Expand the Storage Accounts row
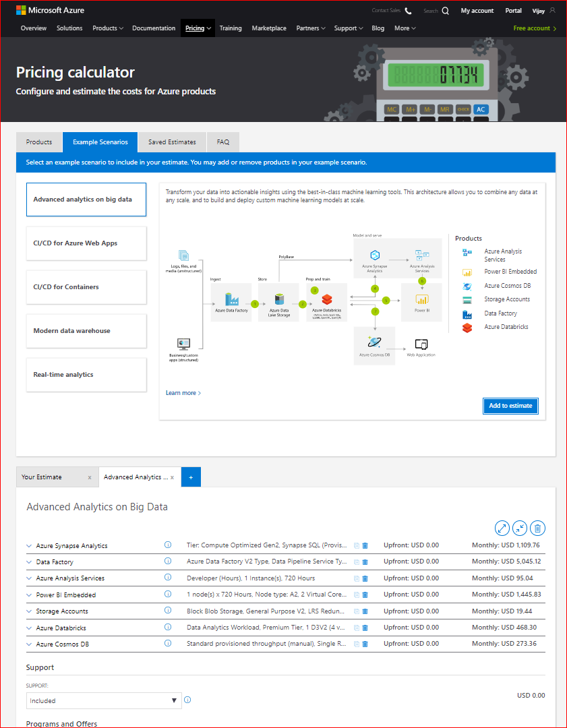 pyautogui.click(x=29, y=611)
